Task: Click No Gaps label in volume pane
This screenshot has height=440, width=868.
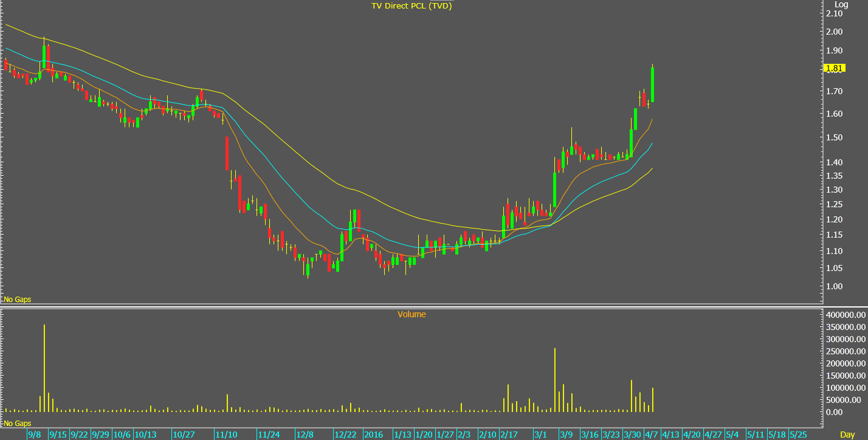Action: click(17, 423)
